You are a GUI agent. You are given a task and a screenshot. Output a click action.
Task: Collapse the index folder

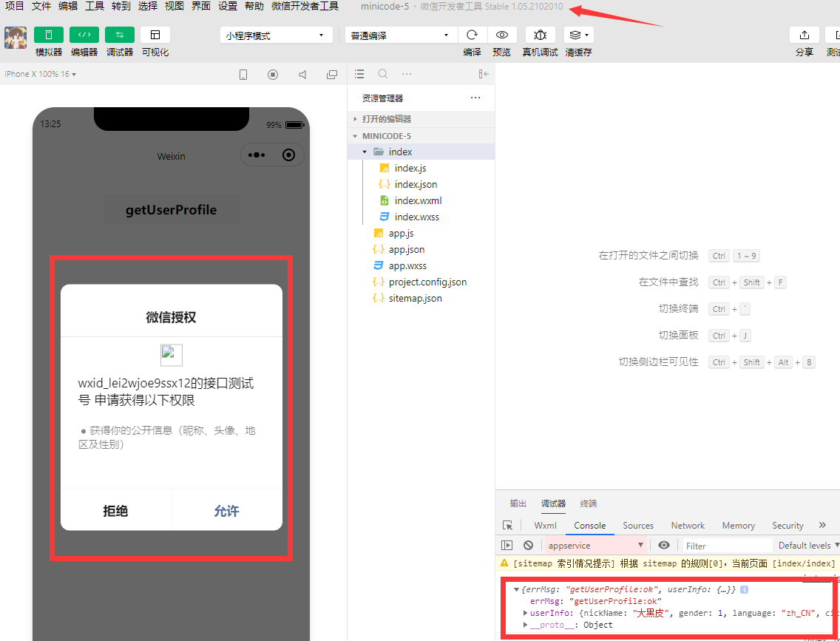(421, 152)
